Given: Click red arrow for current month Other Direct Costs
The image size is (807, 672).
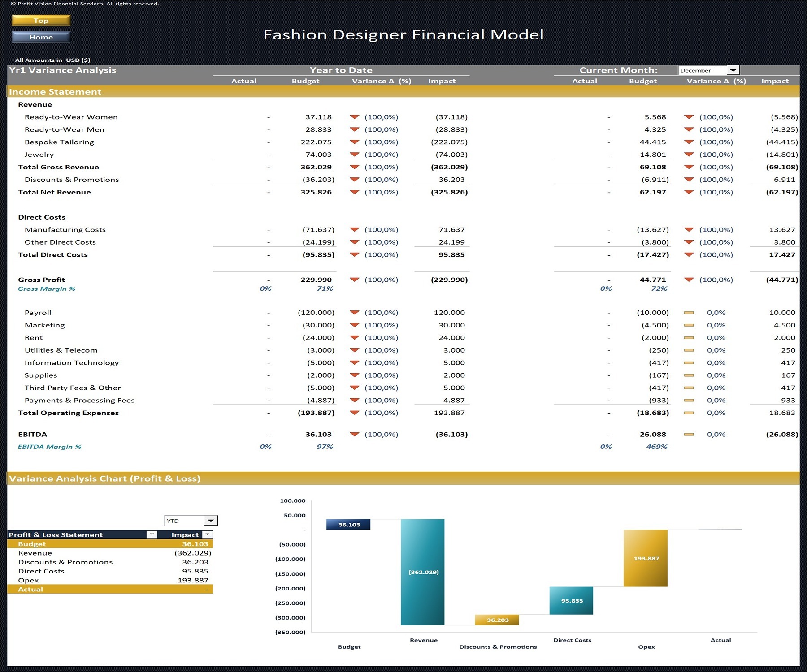Looking at the screenshot, I should (x=689, y=242).
